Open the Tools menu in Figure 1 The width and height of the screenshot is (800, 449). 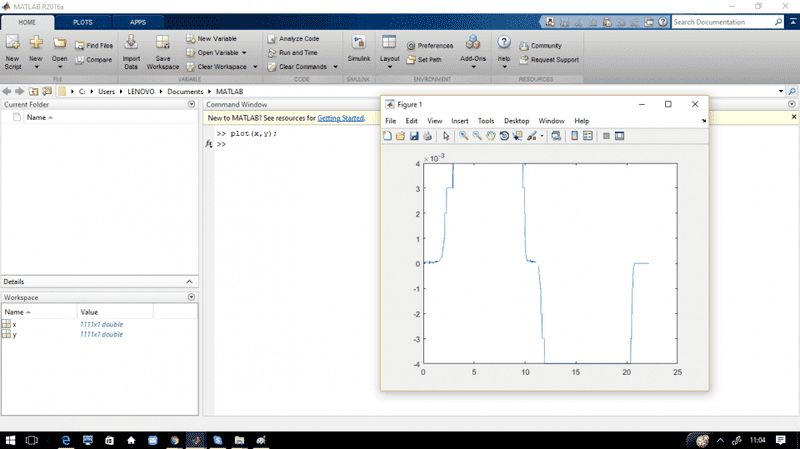(486, 121)
